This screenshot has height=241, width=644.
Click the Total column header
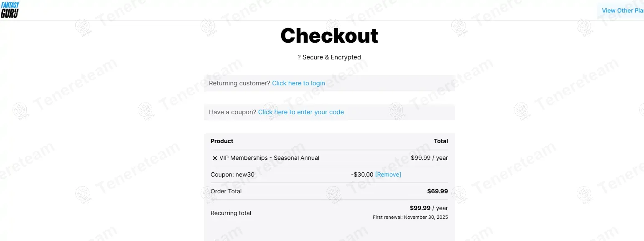point(440,141)
